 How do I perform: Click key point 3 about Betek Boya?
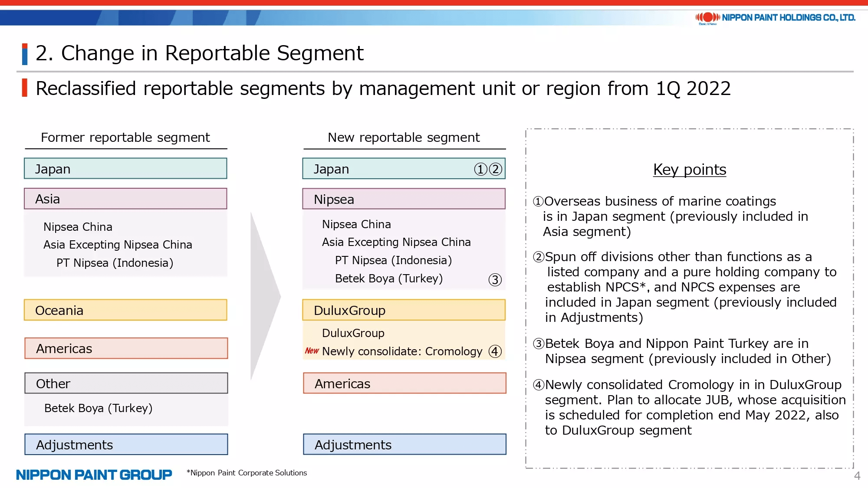pyautogui.click(x=682, y=351)
